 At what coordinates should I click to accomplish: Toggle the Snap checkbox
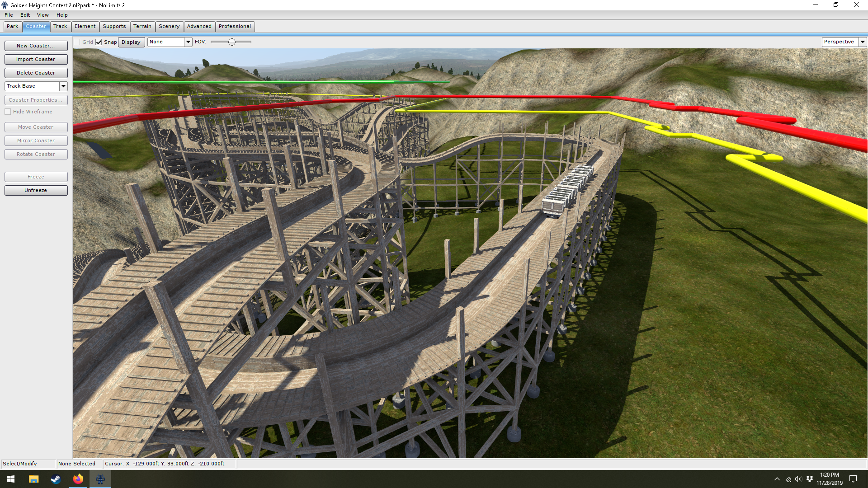coord(99,42)
